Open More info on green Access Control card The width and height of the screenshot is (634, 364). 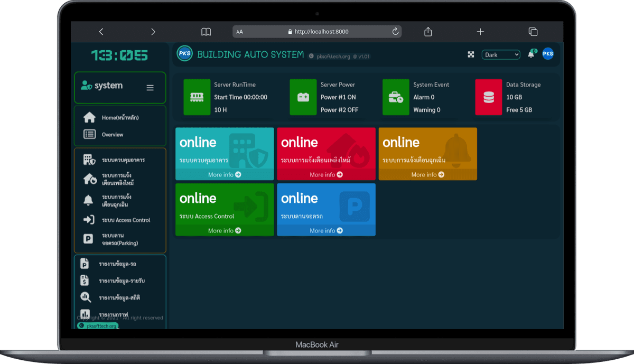(225, 230)
